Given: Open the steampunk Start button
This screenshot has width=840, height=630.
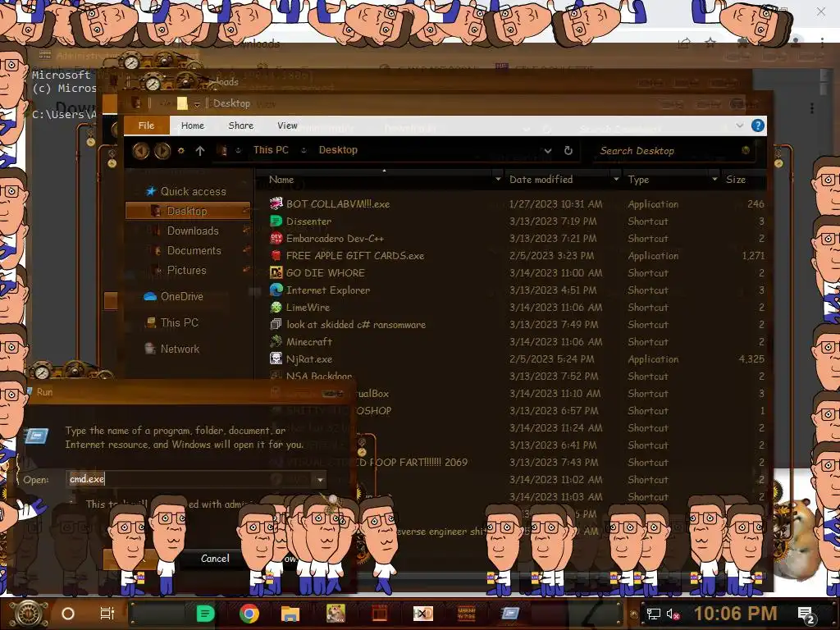Looking at the screenshot, I should [x=29, y=614].
